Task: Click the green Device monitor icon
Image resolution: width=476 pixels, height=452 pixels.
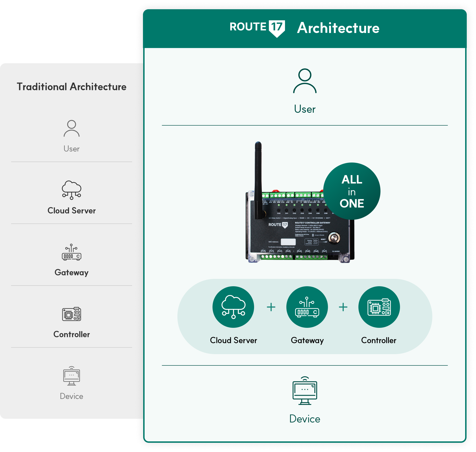Action: (x=305, y=391)
